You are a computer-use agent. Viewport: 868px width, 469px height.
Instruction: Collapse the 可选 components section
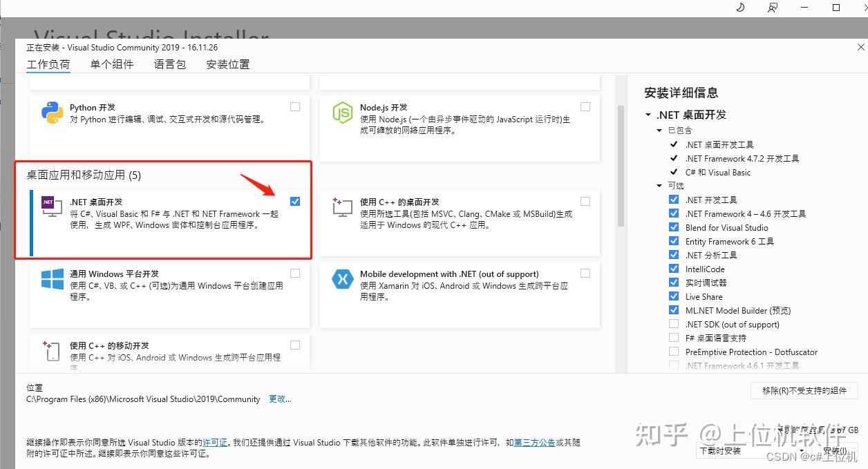[659, 185]
